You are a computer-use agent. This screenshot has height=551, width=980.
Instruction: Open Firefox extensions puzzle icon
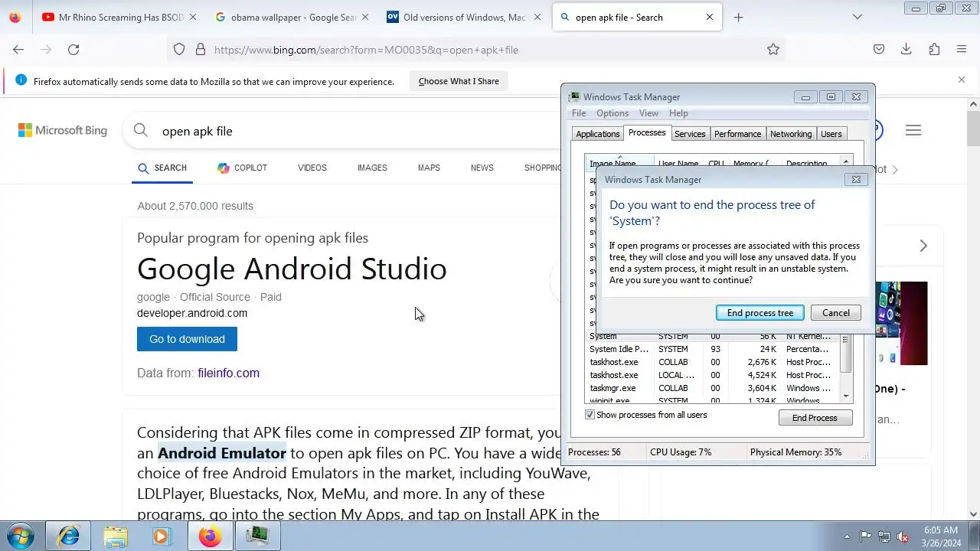click(934, 49)
